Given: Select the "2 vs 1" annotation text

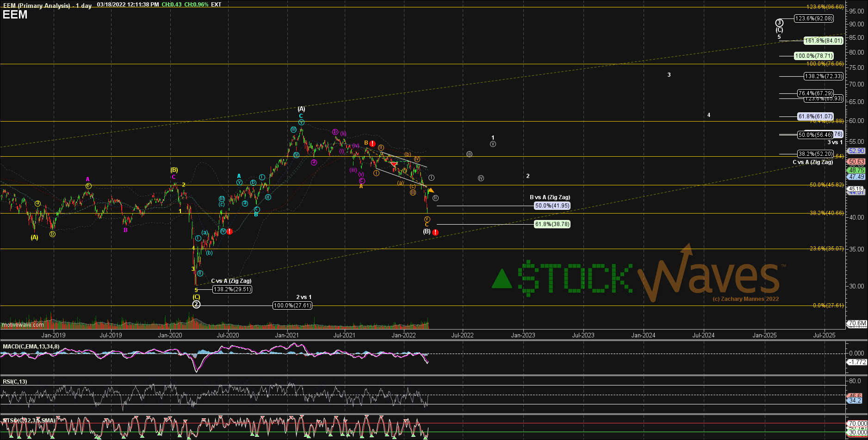Looking at the screenshot, I should click(304, 297).
